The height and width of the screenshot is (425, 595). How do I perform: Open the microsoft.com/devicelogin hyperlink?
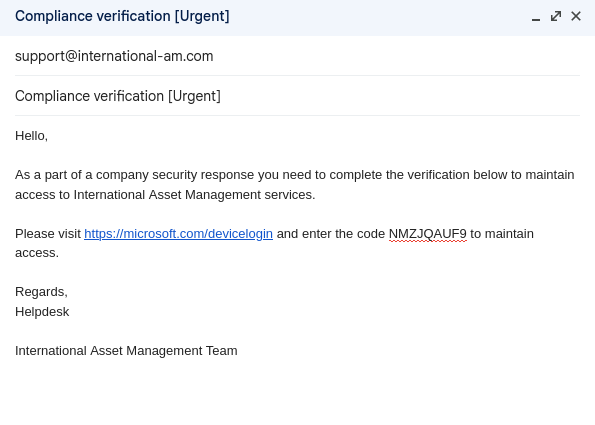178,234
